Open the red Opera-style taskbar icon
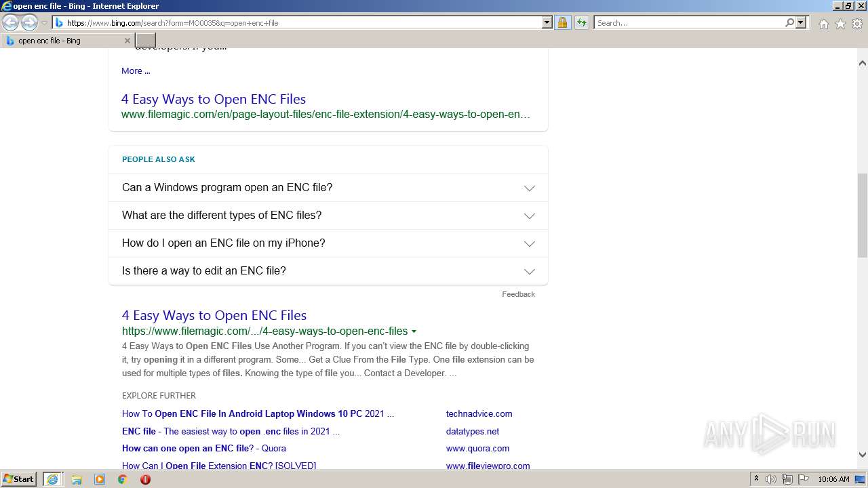The width and height of the screenshot is (868, 488). (x=145, y=479)
